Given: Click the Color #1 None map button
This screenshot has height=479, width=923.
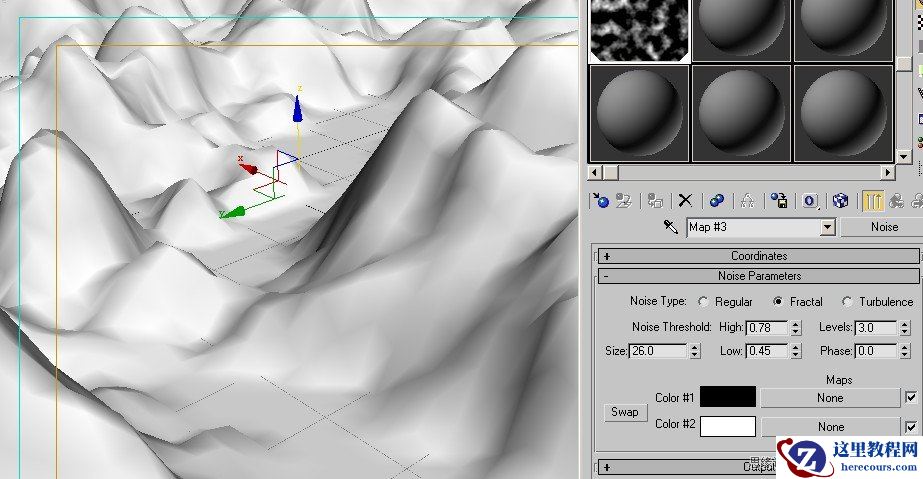Looking at the screenshot, I should (830, 398).
